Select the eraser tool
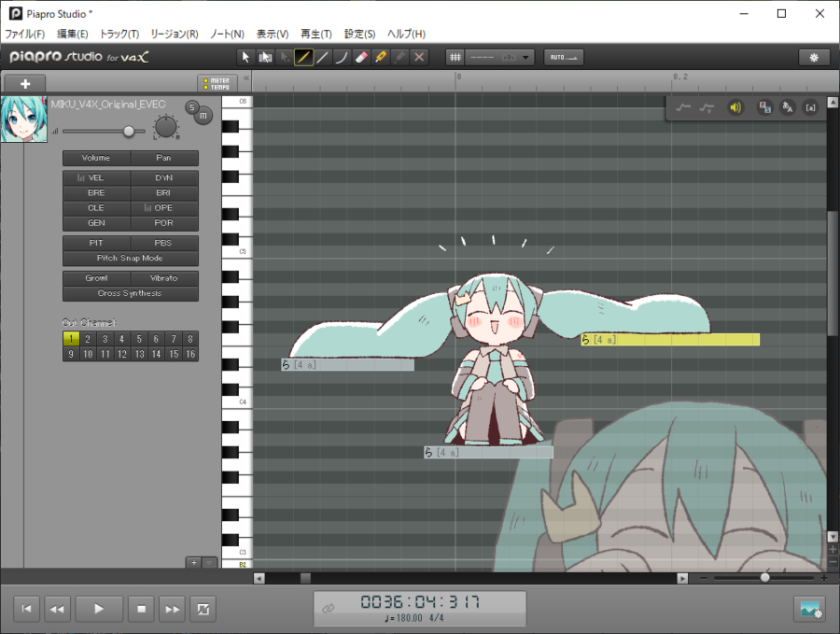The image size is (840, 634). coord(361,57)
